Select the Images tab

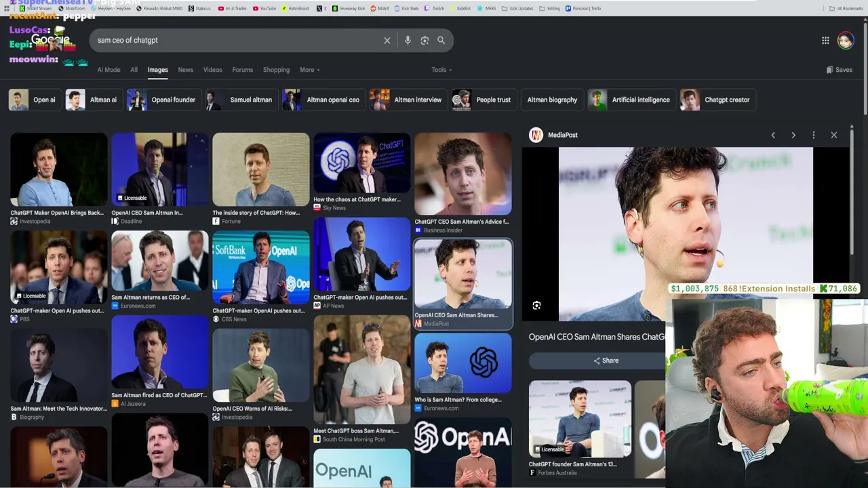tap(157, 70)
